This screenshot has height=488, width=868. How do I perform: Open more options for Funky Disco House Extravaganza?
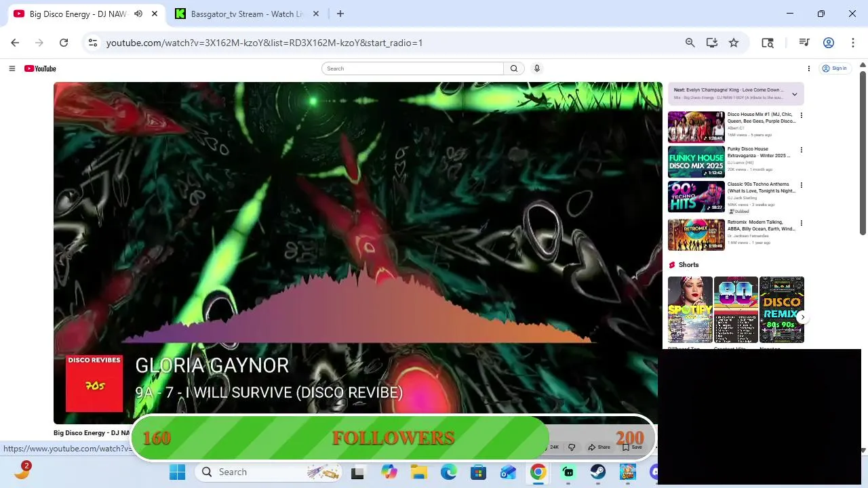tap(802, 150)
